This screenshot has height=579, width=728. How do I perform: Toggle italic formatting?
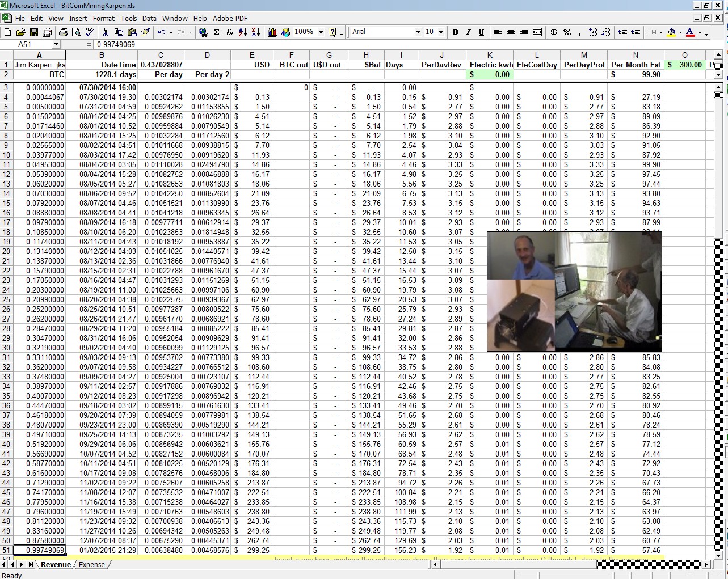tap(468, 32)
